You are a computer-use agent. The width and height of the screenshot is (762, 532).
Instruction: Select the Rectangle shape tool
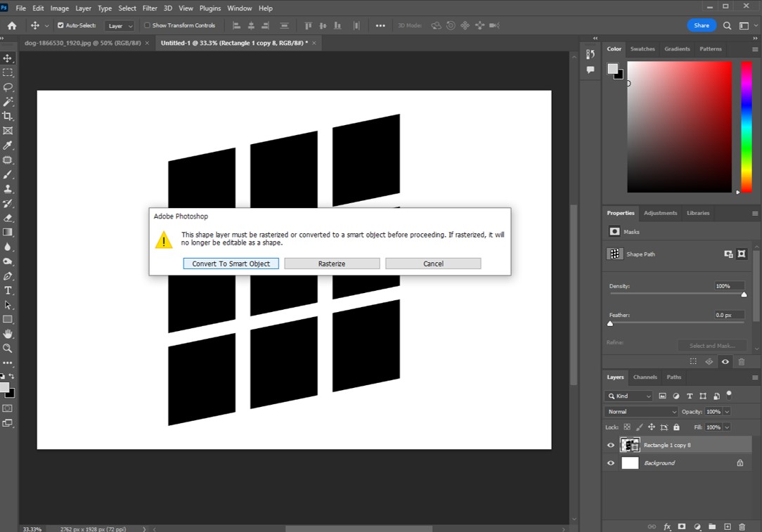[x=8, y=319]
